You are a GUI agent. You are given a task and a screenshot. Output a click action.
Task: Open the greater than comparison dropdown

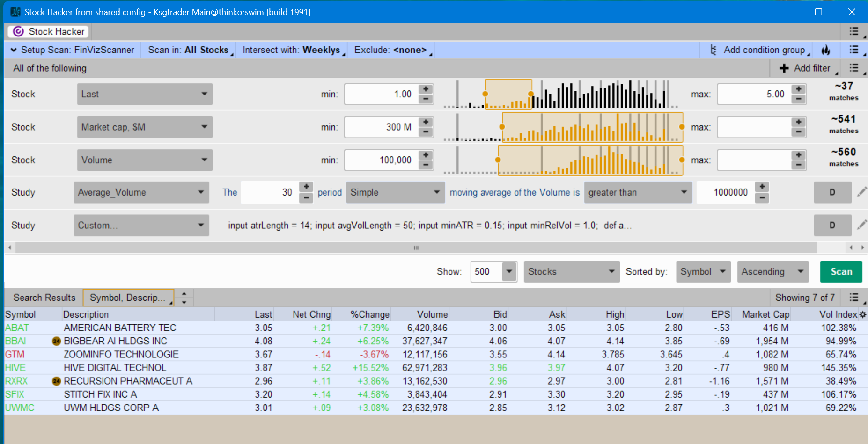coord(638,192)
